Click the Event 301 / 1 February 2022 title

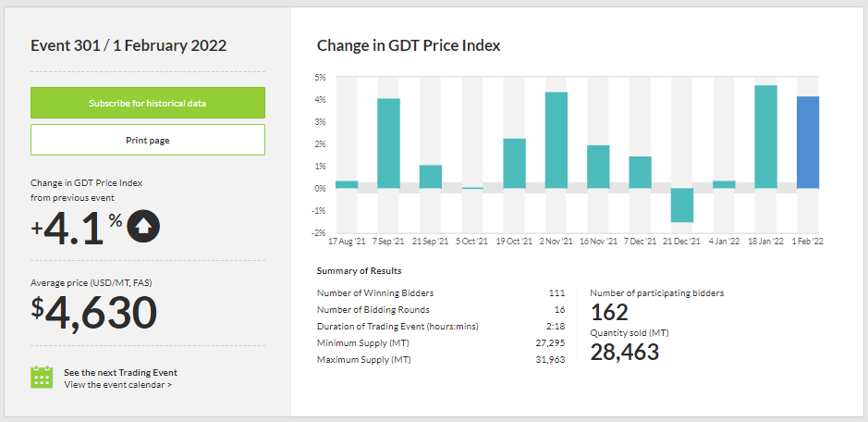128,45
